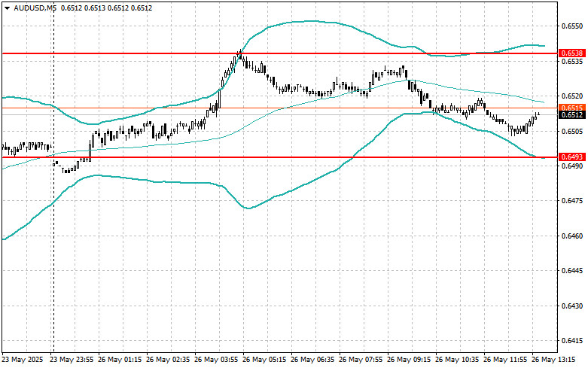The height and width of the screenshot is (368, 588).
Task: Select the 0.6493 red price label
Action: (571, 157)
